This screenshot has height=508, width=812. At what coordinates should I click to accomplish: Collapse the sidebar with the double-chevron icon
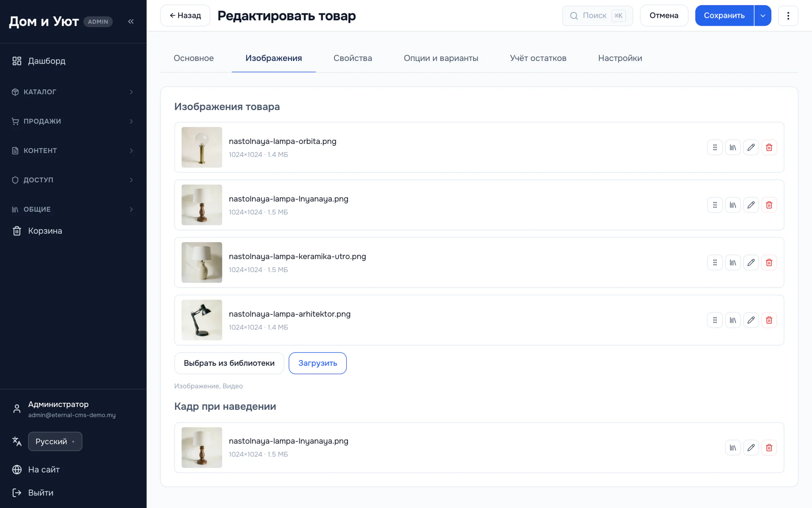point(131,22)
